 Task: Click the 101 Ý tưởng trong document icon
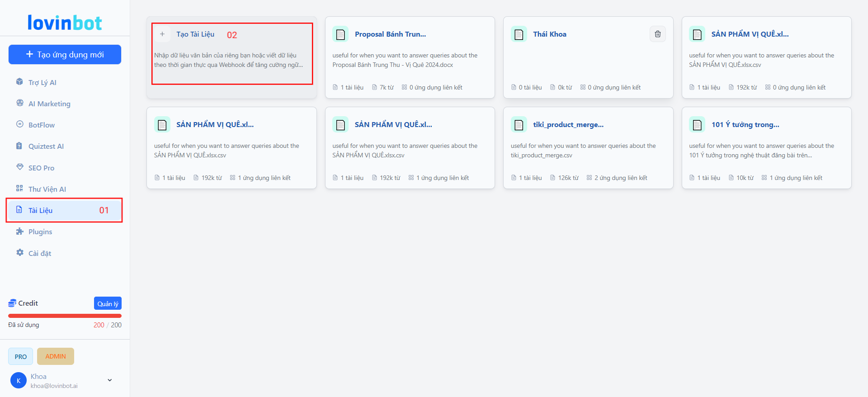(697, 125)
